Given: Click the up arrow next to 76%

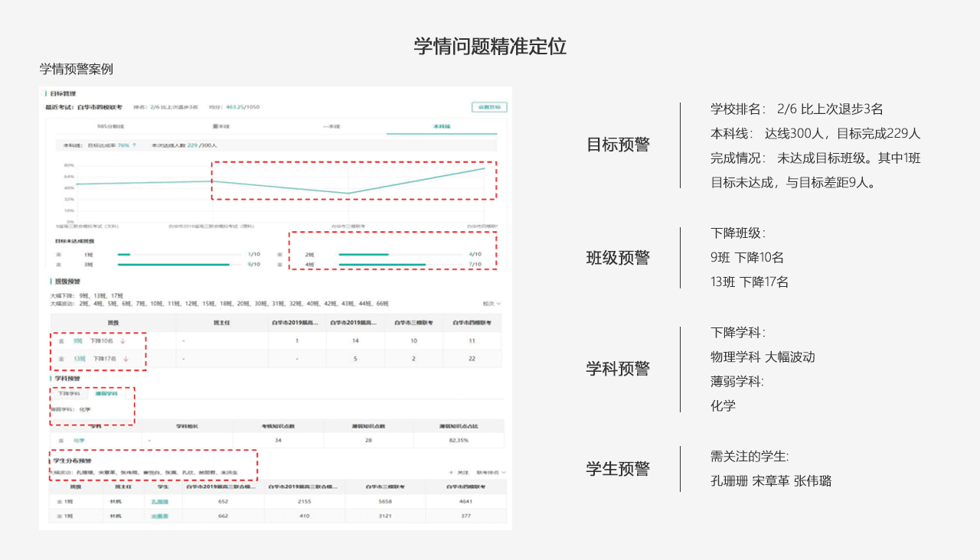Looking at the screenshot, I should click(x=135, y=145).
